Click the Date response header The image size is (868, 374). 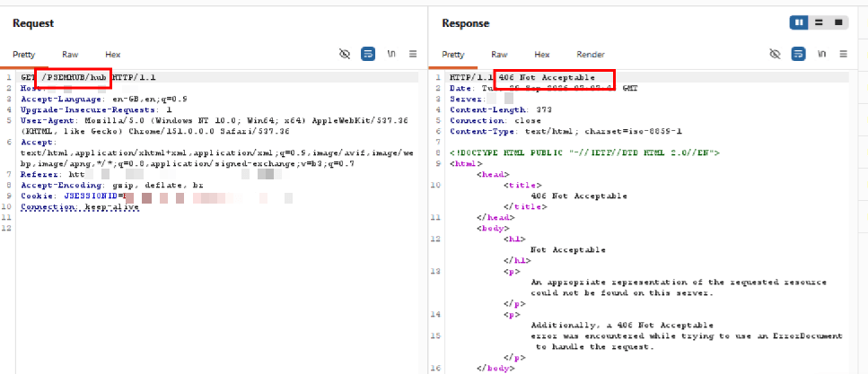544,89
